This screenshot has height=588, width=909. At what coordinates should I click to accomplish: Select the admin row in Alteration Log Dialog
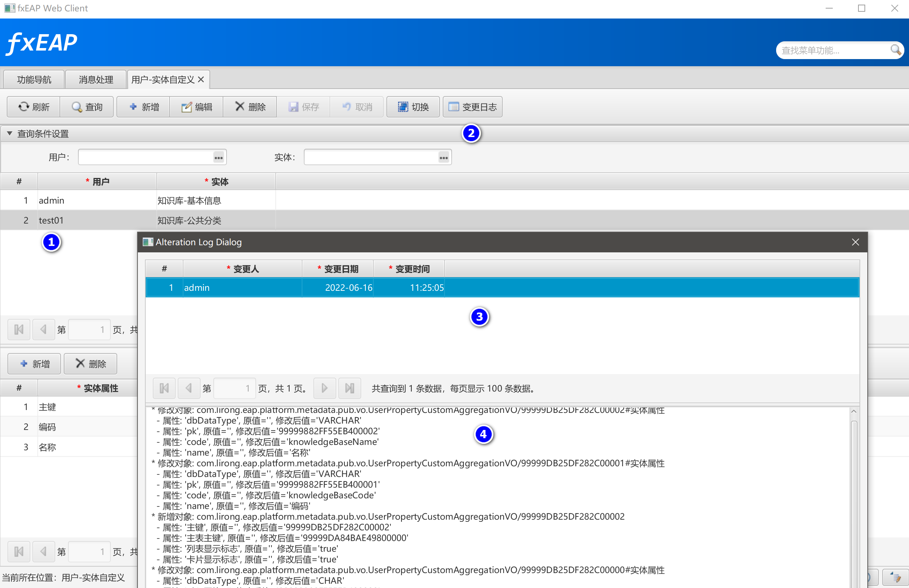[502, 287]
